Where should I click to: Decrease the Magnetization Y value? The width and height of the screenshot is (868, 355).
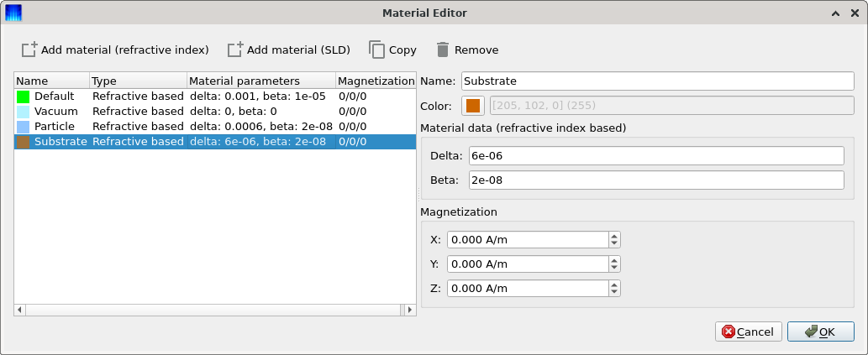pos(614,268)
